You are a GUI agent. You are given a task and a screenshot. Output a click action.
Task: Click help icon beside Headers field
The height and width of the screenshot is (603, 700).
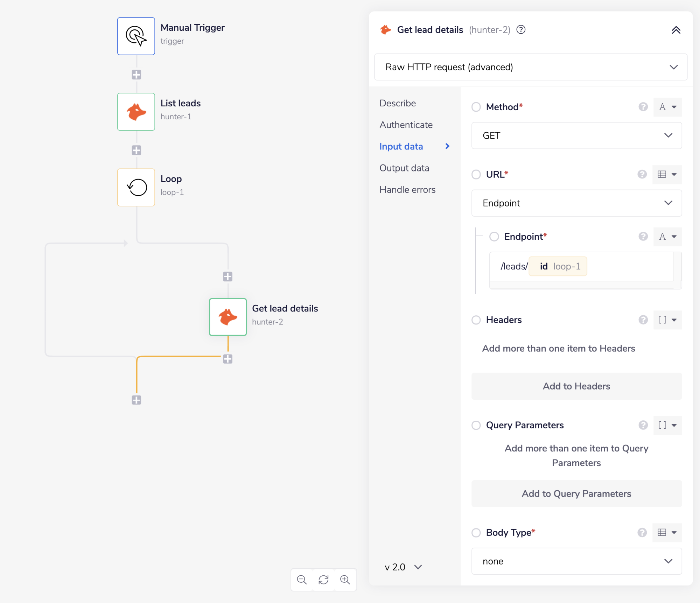tap(643, 320)
